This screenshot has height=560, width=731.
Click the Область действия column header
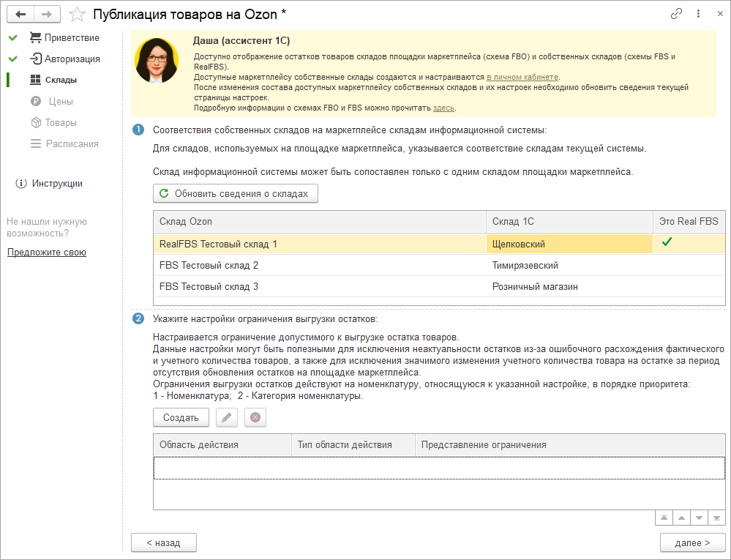222,445
